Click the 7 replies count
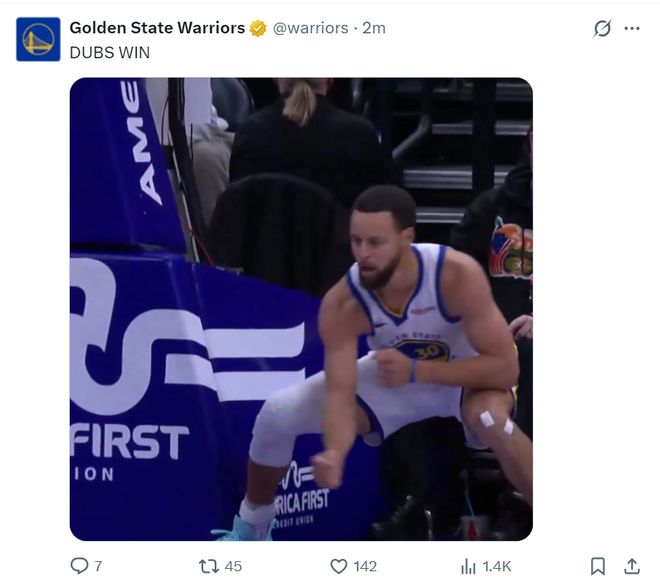Screen dimensions: 660x586 (x=98, y=566)
